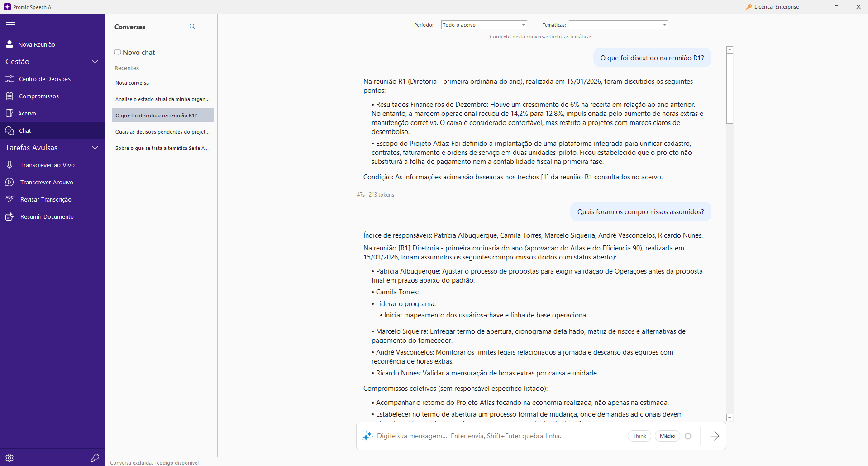Click the chat scrollbar thumb
This screenshot has height=466, width=868.
tap(730, 88)
